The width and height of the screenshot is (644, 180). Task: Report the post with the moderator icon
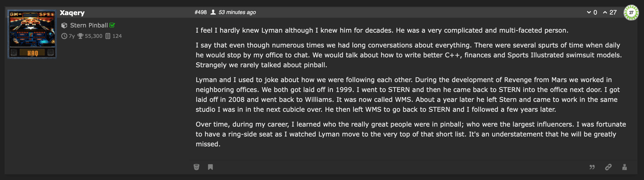point(624,167)
